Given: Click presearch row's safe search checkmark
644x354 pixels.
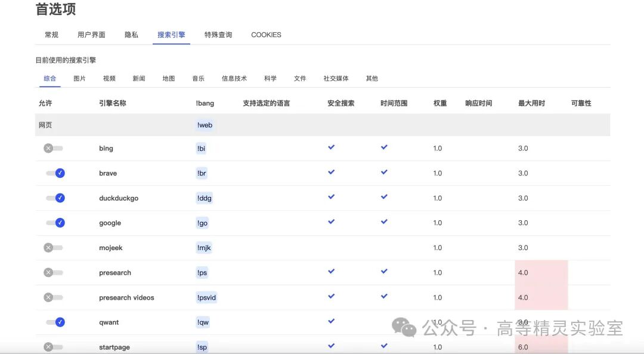Looking at the screenshot, I should tap(332, 272).
